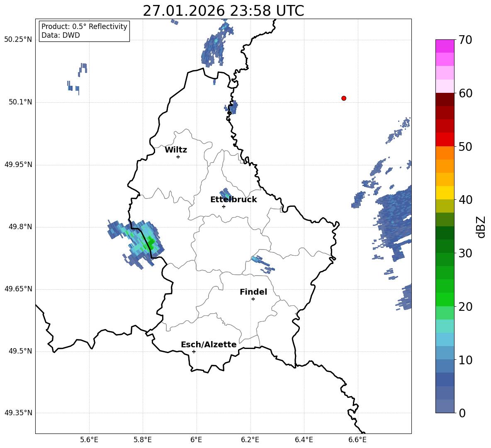Screen dimensions: 491x448
Task: Click the 49.95°N latitude label
Action: tap(18, 164)
